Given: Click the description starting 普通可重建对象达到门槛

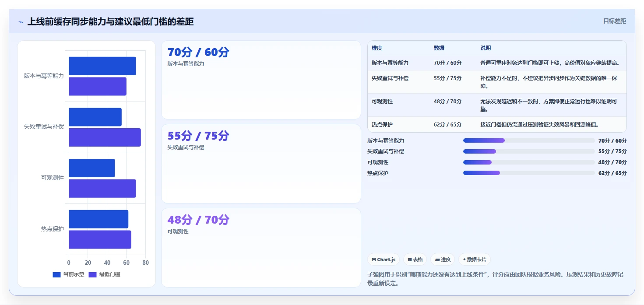Looking at the screenshot, I should pos(550,63).
